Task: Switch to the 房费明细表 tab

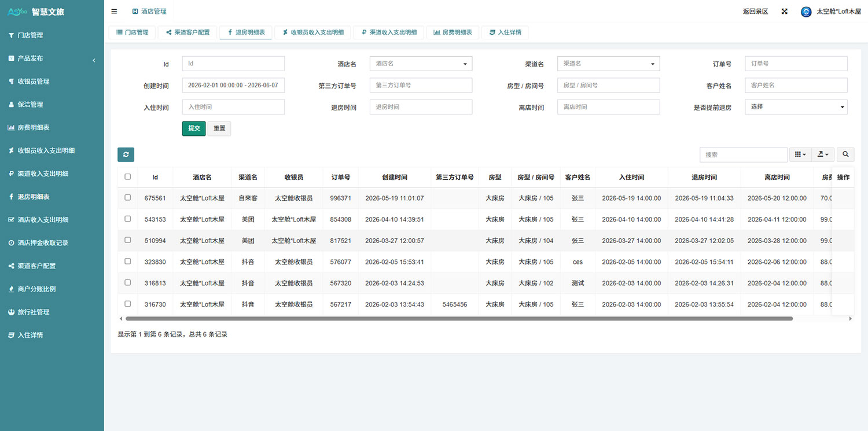Action: tap(453, 32)
